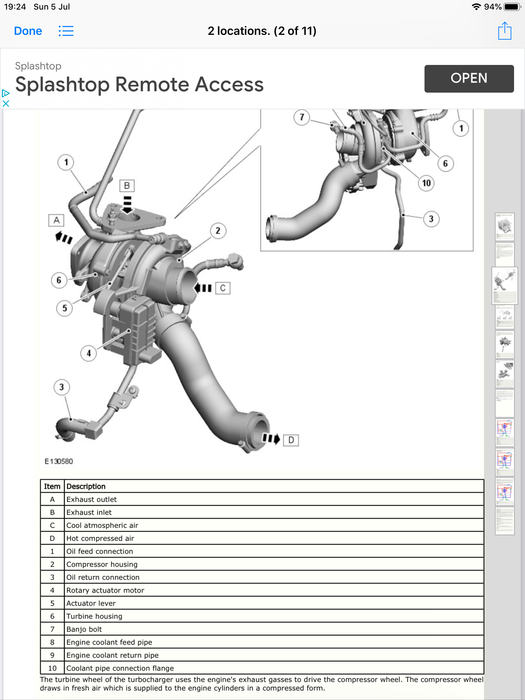Tap the 'Oil feed connection' table cell

pos(274,551)
